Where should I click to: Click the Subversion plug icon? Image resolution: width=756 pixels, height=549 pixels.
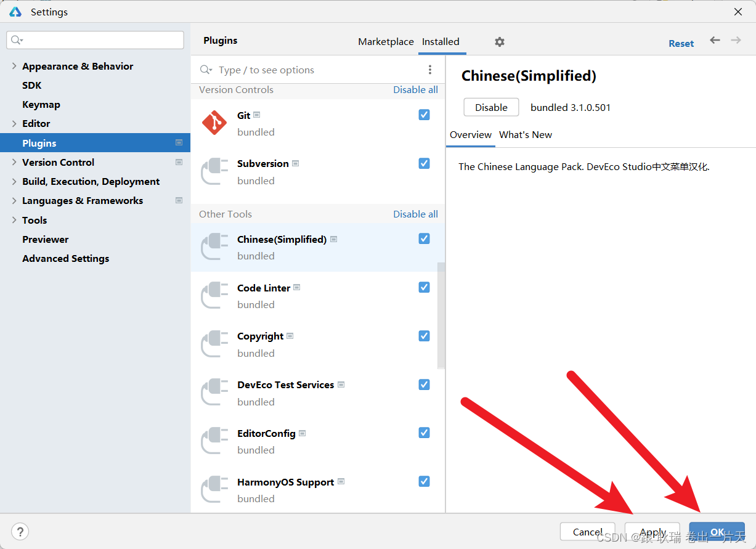coord(214,171)
